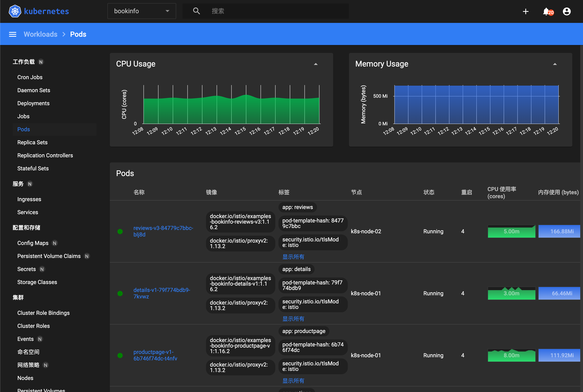The height and width of the screenshot is (392, 583).
Task: Click the 服务 section heading
Action: coord(18,184)
